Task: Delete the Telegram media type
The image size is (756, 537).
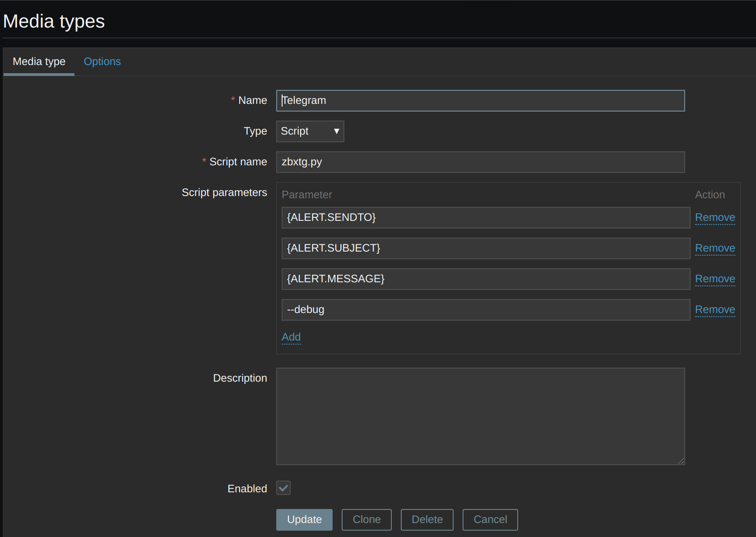Action: pos(427,520)
